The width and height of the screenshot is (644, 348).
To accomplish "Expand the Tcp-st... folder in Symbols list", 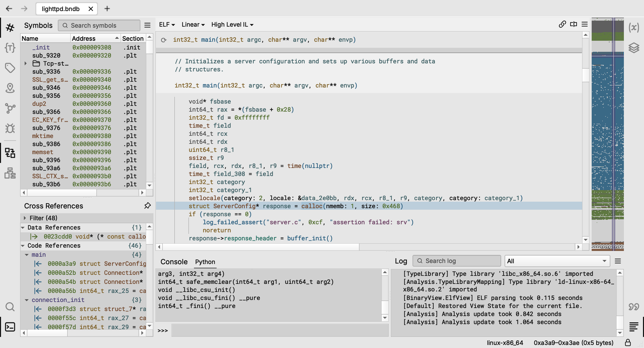I will (x=27, y=63).
